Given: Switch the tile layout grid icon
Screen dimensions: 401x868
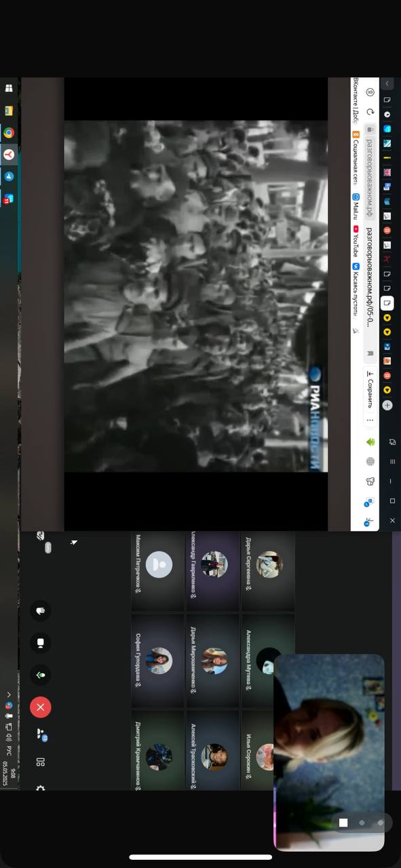Looking at the screenshot, I should click(x=40, y=763).
